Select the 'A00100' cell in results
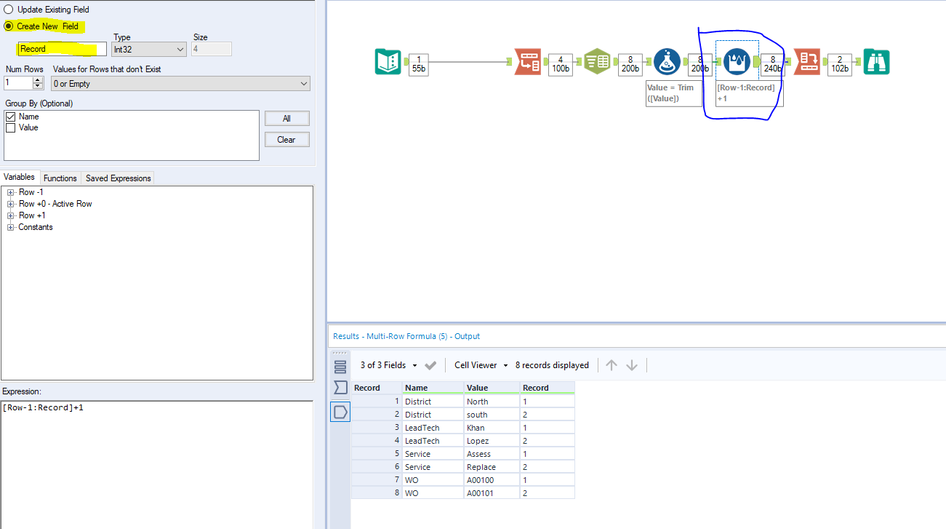The width and height of the screenshot is (946, 529). point(492,480)
